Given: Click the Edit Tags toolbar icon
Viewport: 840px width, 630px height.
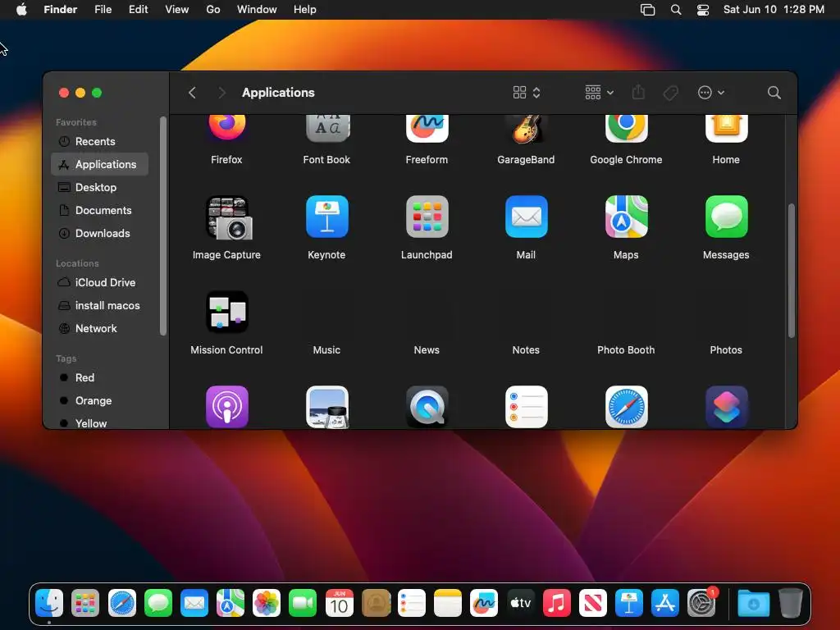Looking at the screenshot, I should (671, 93).
